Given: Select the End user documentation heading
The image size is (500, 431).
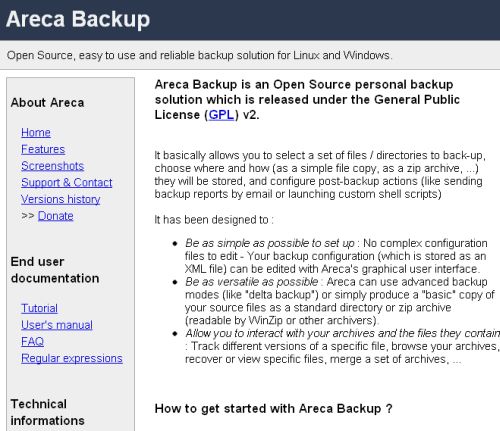Looking at the screenshot, I should pyautogui.click(x=55, y=270).
